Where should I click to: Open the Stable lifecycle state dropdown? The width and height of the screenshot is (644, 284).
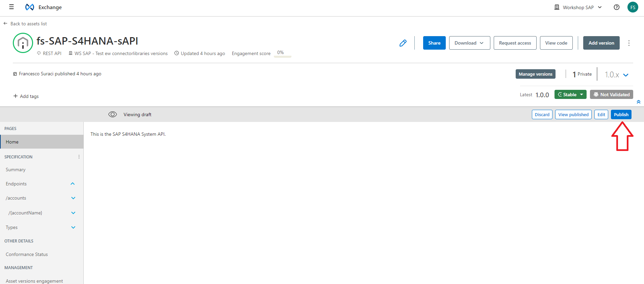coord(570,95)
